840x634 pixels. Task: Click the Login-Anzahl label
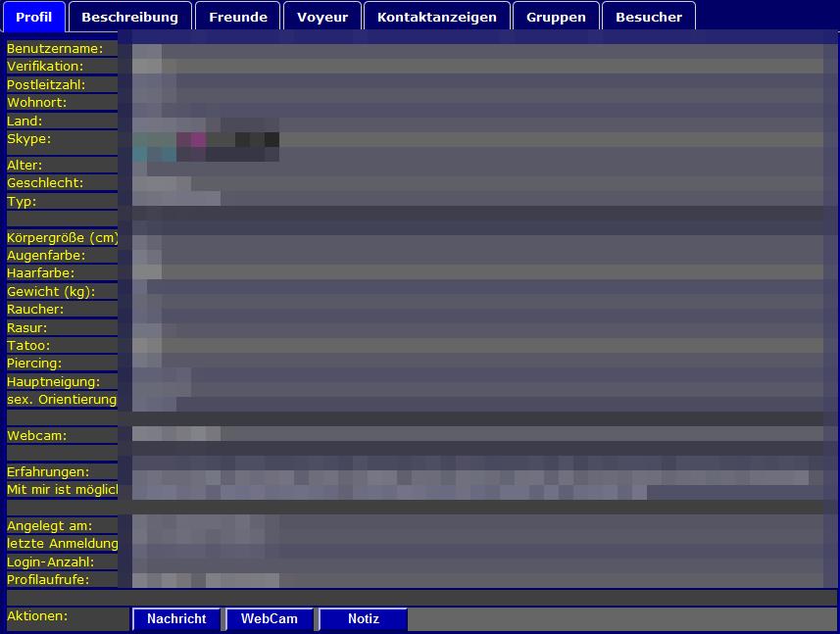(x=50, y=561)
